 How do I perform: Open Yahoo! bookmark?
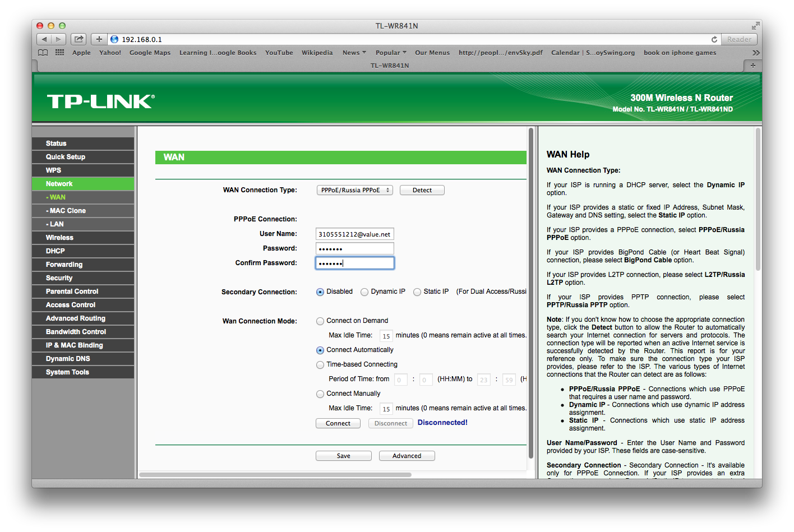tap(110, 53)
